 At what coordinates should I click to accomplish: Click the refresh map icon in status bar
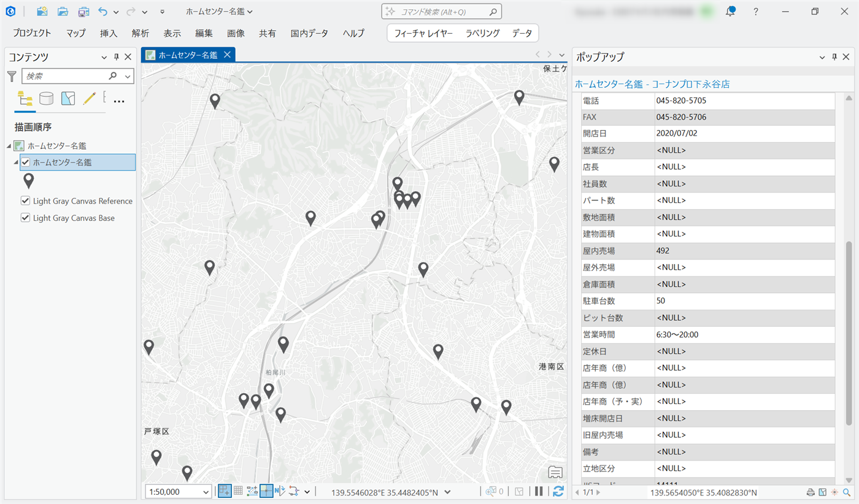click(x=558, y=491)
